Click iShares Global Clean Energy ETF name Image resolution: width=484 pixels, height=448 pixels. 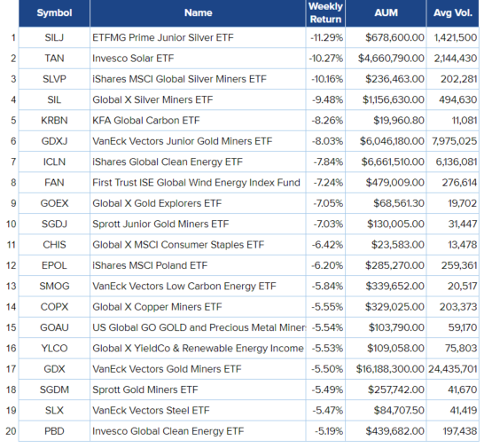(168, 161)
